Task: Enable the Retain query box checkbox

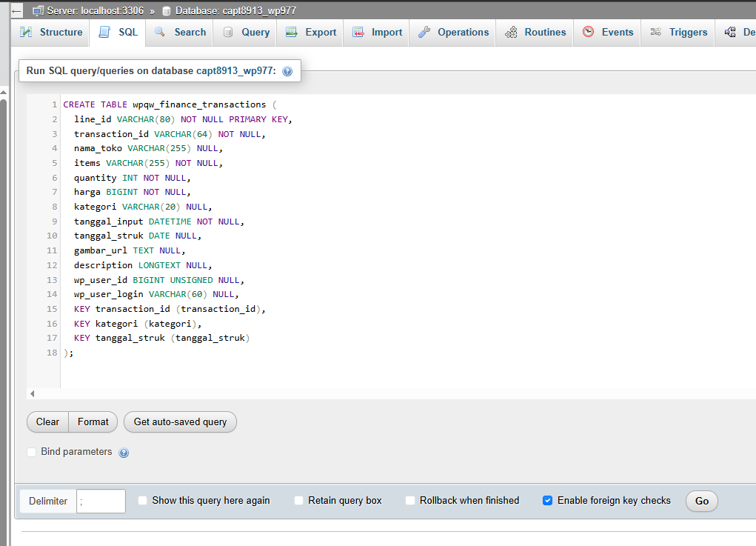Action: 298,500
